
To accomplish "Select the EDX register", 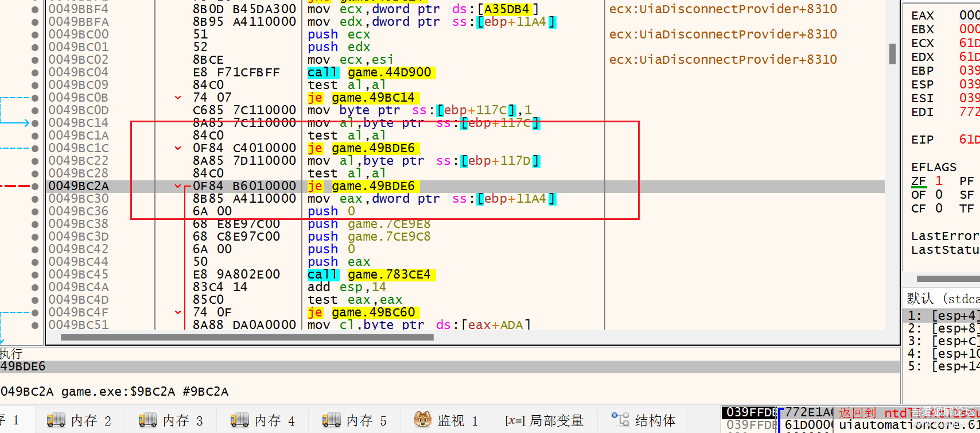I will 923,57.
